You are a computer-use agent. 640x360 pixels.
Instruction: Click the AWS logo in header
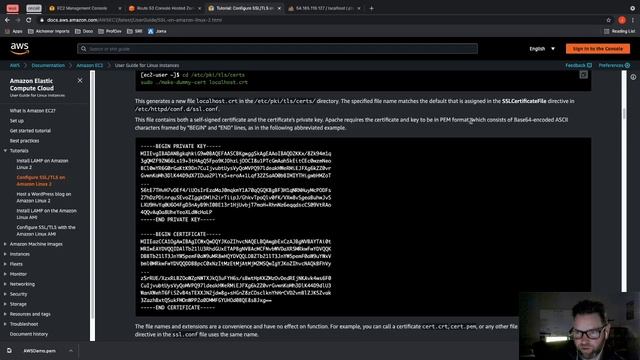[x=20, y=48]
